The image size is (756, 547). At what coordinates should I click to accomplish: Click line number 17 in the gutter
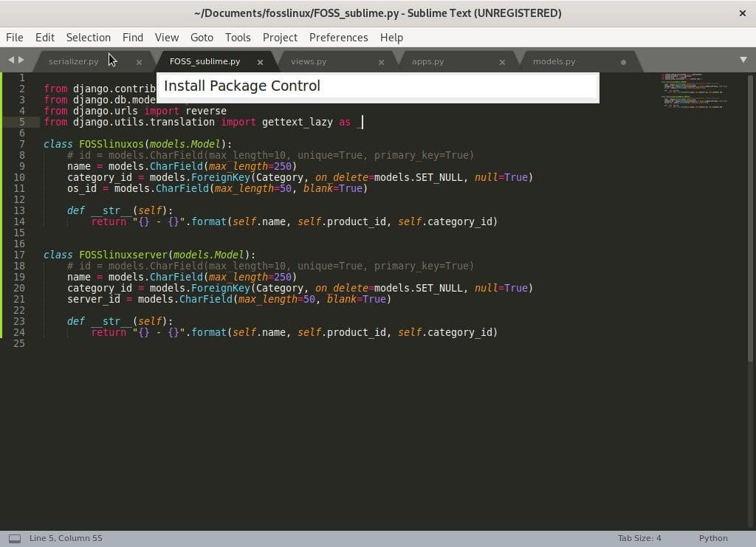point(21,255)
